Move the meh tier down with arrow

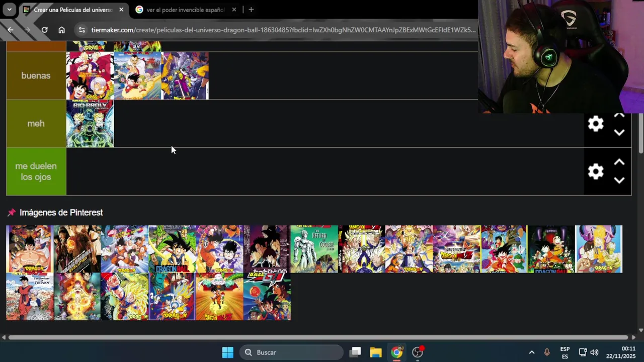point(619,133)
